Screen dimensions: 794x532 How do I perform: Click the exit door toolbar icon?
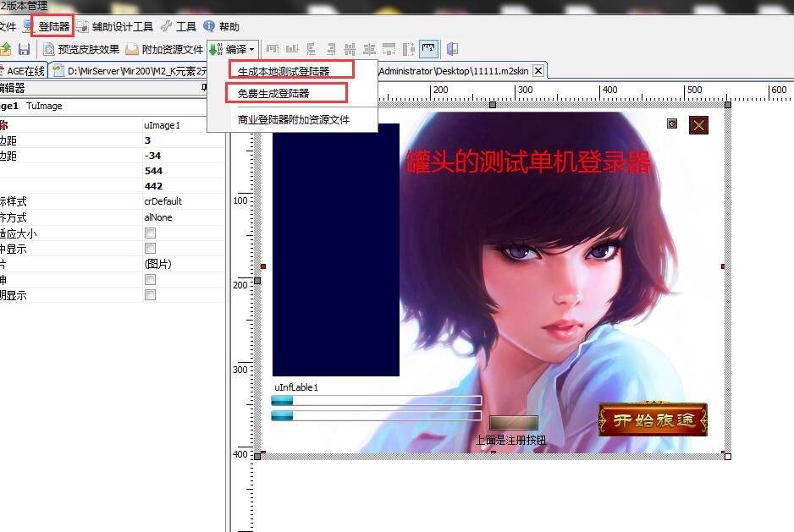[452, 49]
